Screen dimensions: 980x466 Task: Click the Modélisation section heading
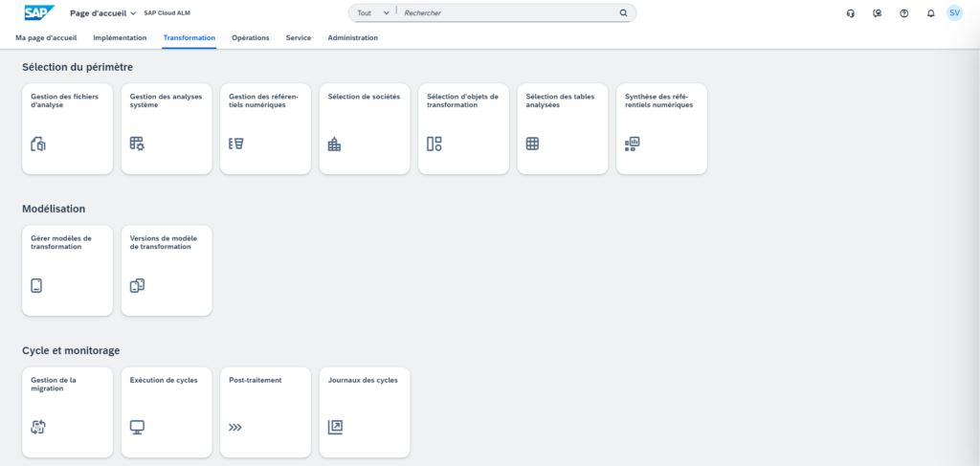[54, 209]
